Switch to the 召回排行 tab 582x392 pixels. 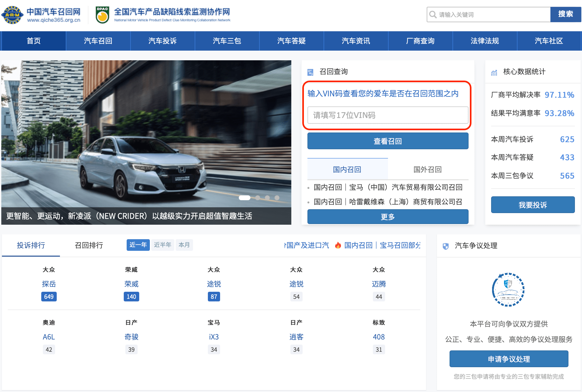(89, 245)
